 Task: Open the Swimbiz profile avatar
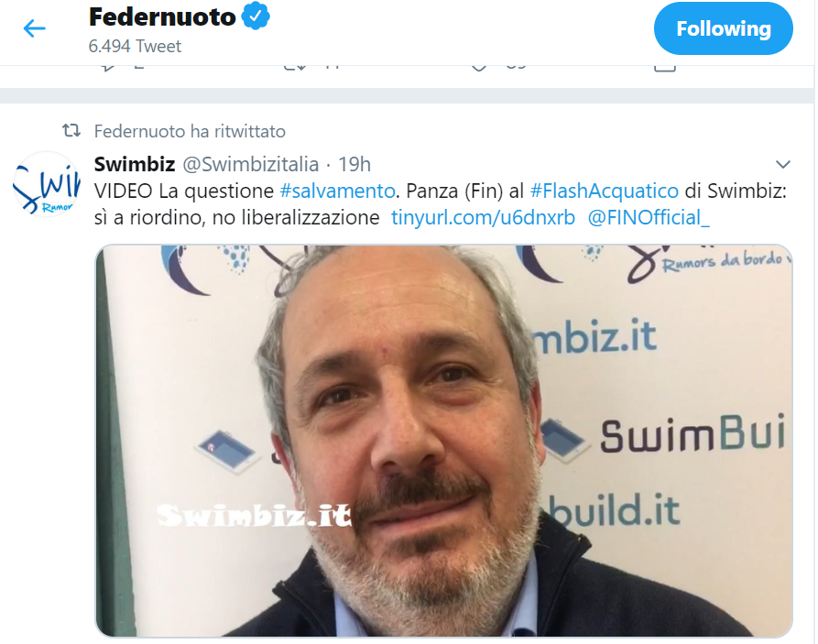click(47, 184)
